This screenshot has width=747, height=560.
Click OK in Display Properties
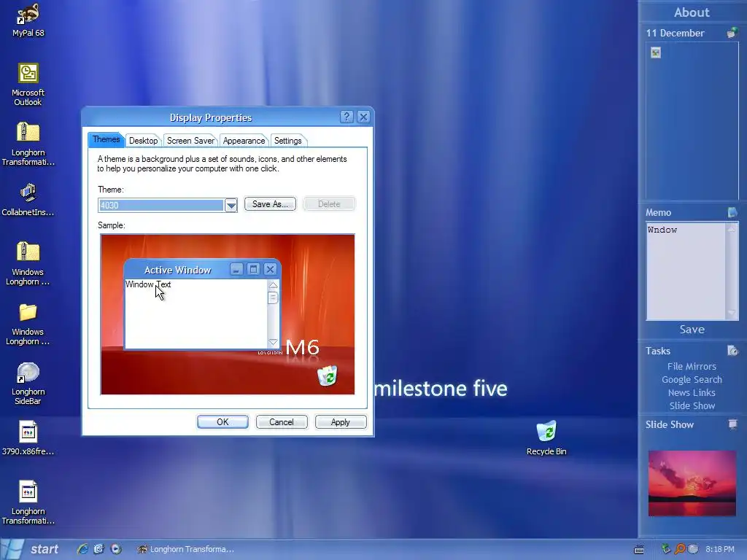click(x=222, y=422)
